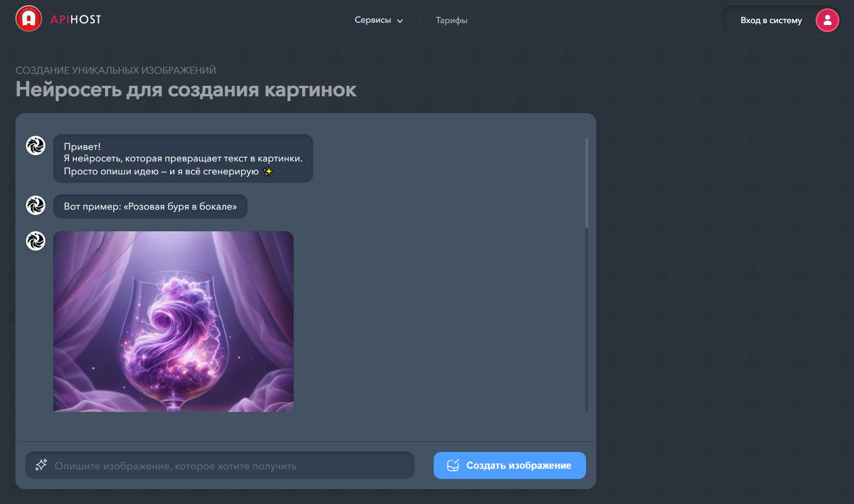Screen dimensions: 854x504
Task: Click the avatar icon next to the example prompt
Action: pos(35,206)
